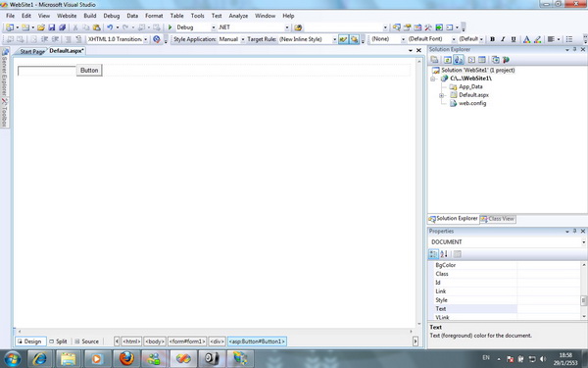Switch to Split view

58,342
